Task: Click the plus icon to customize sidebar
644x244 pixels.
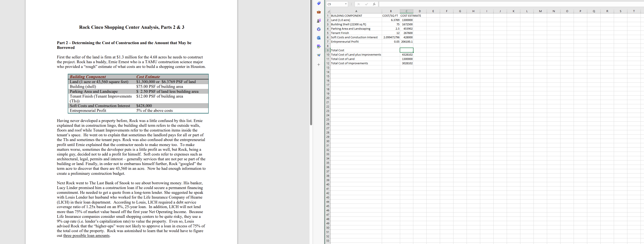Action: tap(319, 65)
